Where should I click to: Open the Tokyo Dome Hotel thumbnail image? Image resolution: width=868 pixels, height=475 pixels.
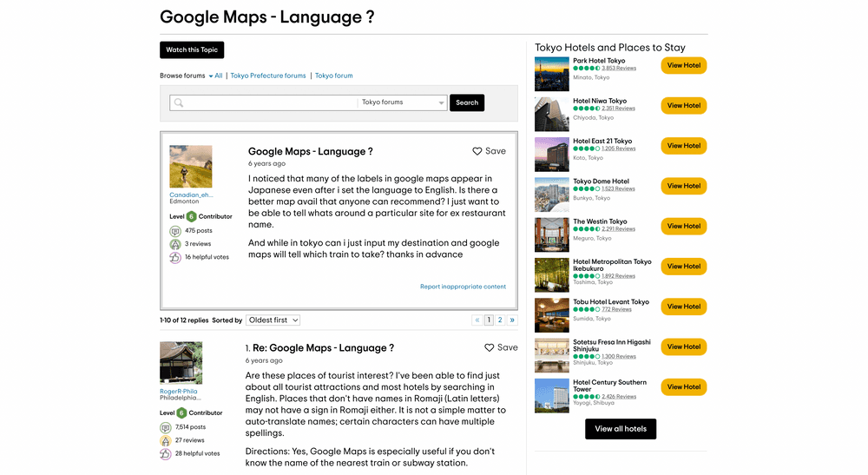point(552,195)
